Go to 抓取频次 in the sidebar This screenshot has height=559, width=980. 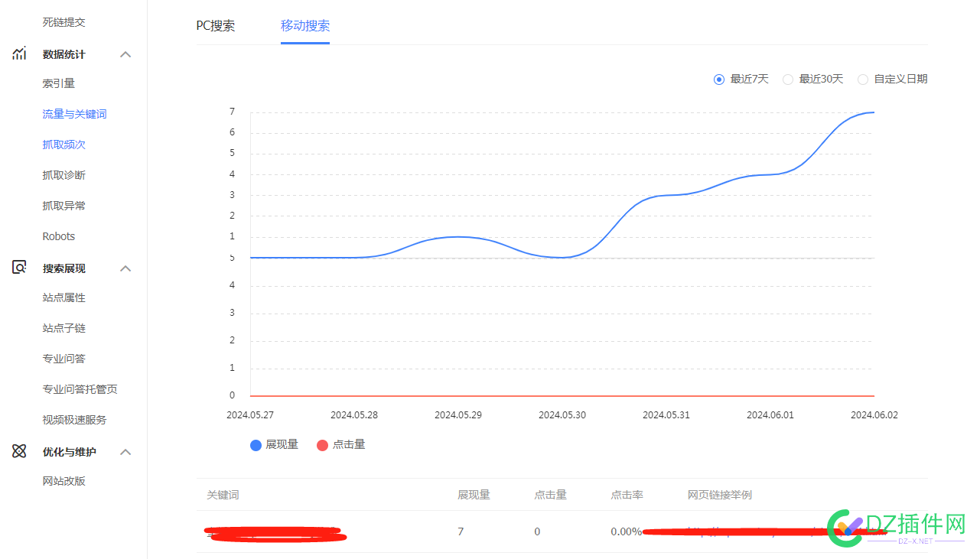tap(64, 145)
